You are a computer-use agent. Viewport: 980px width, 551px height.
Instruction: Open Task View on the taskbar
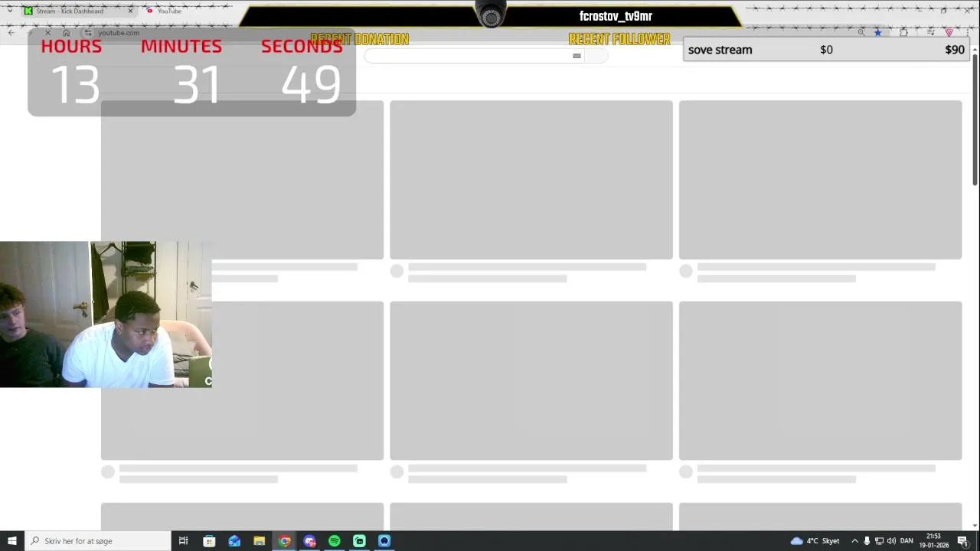coord(183,541)
